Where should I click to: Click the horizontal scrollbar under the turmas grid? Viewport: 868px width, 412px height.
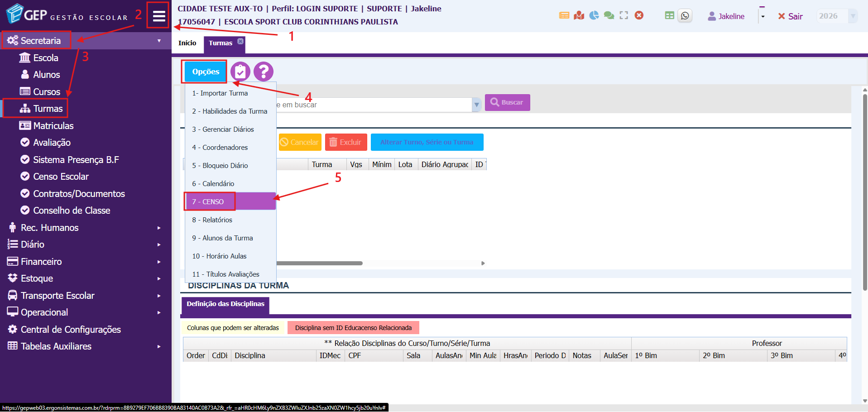tap(319, 263)
